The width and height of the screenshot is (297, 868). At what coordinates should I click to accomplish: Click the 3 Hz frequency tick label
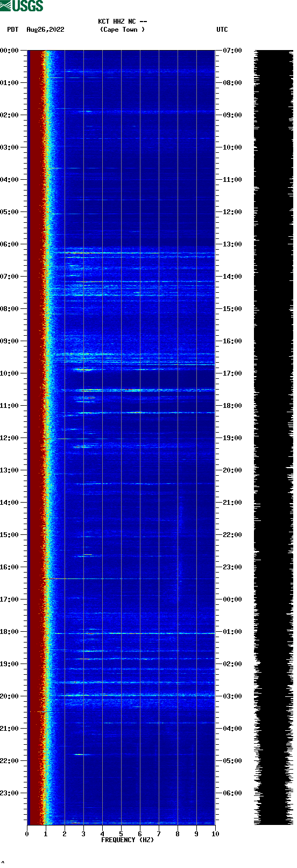click(x=83, y=834)
